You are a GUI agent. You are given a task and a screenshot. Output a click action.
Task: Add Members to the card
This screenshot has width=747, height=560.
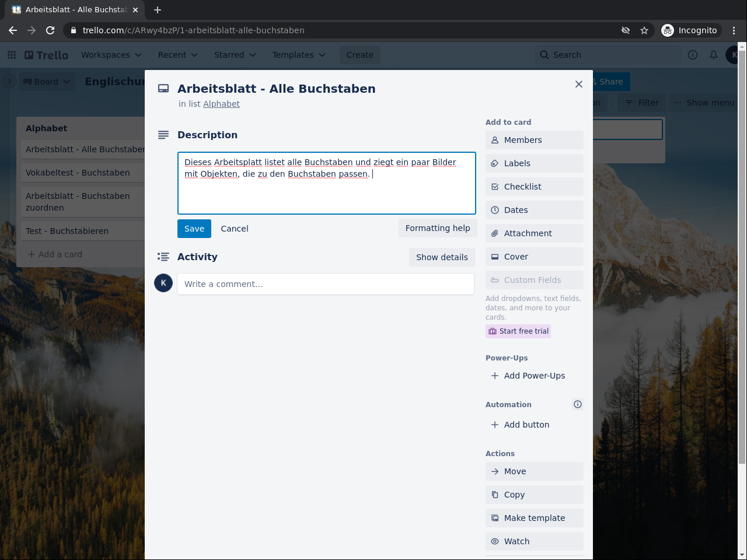point(535,140)
